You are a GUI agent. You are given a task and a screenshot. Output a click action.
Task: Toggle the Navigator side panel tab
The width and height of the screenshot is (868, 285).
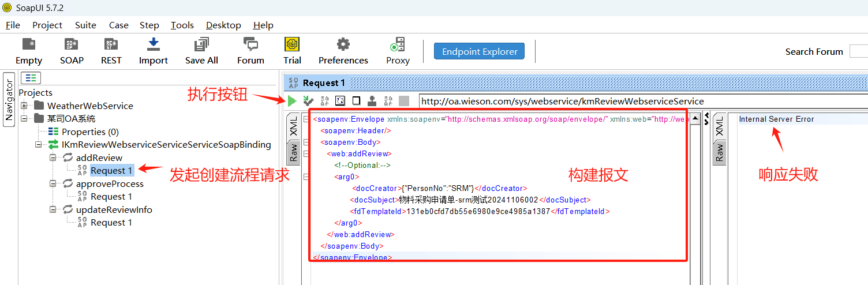(x=9, y=99)
